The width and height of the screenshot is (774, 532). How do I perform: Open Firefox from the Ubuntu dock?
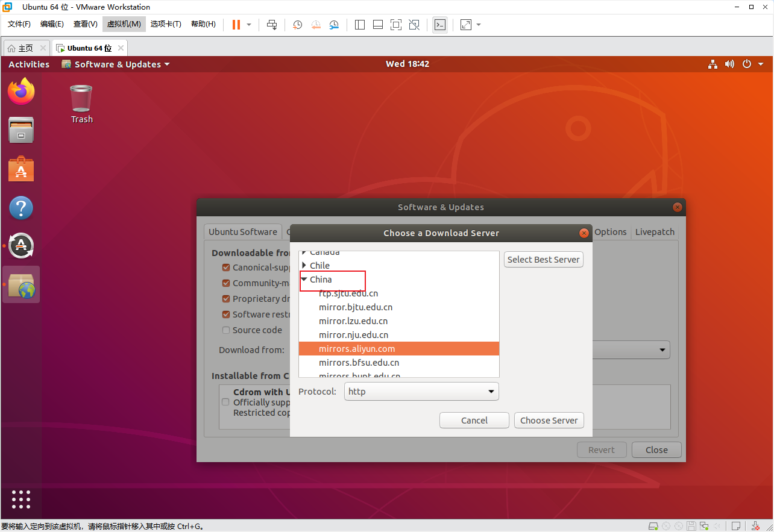[21, 91]
